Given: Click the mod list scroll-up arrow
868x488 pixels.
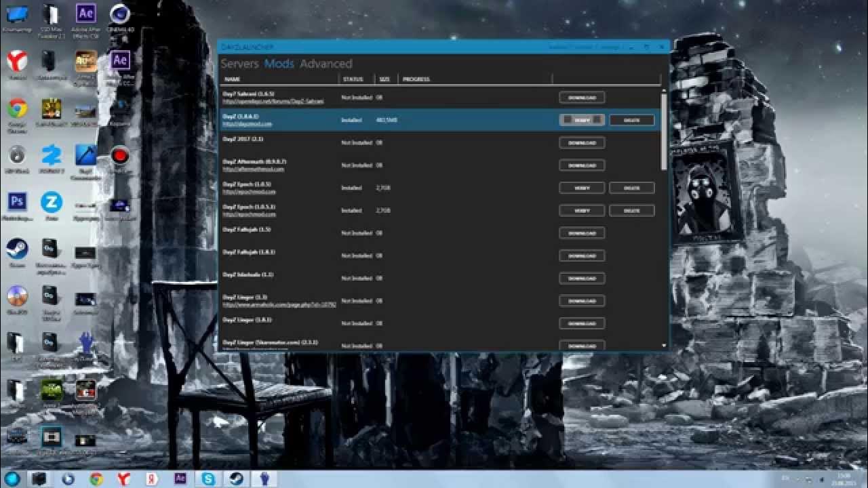Looking at the screenshot, I should 664,89.
